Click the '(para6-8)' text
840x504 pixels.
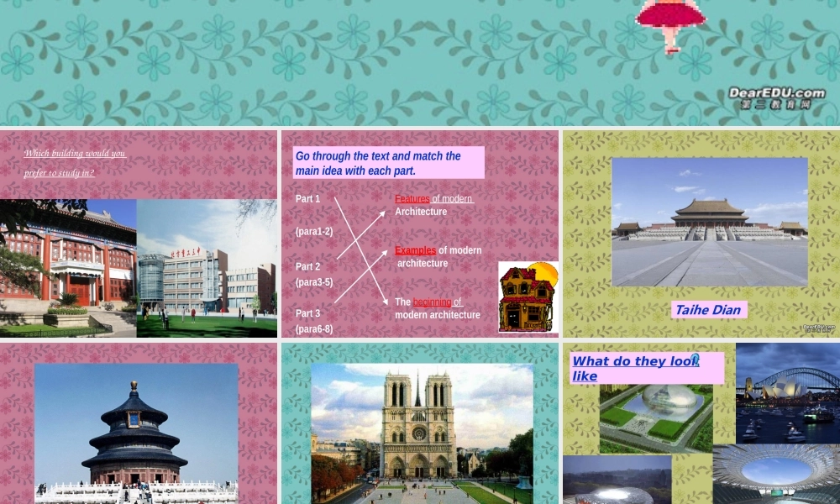tap(314, 328)
